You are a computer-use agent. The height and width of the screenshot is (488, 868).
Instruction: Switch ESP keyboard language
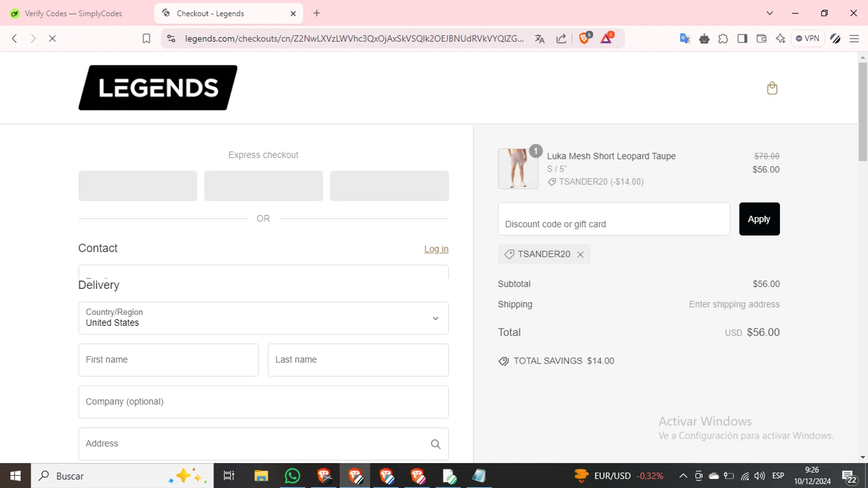[x=778, y=476]
